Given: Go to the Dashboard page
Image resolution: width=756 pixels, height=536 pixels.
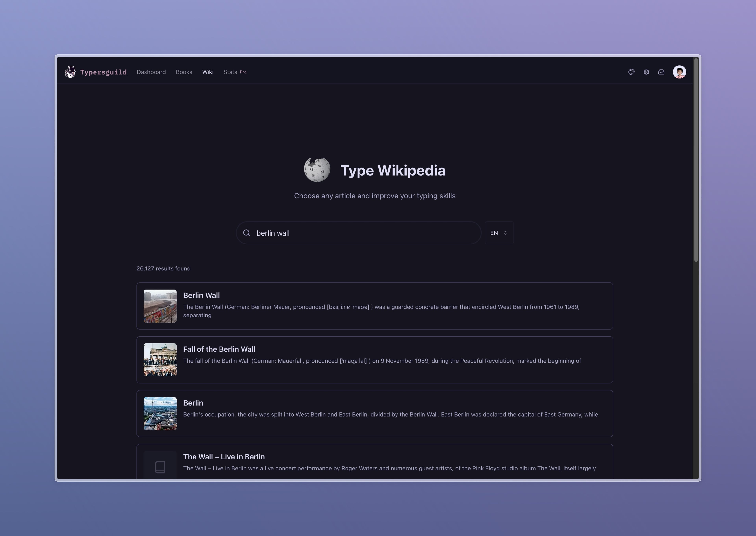Looking at the screenshot, I should pyautogui.click(x=151, y=72).
